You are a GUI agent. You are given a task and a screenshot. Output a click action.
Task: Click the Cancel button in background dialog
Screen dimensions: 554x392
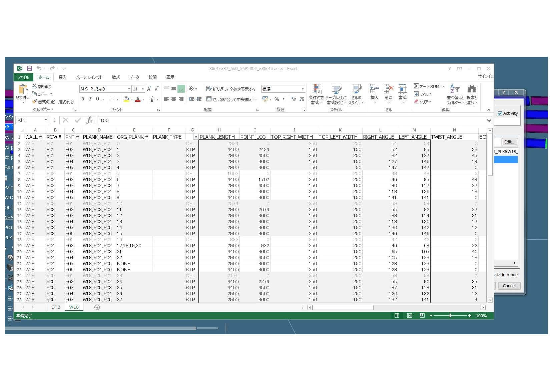coord(509,286)
